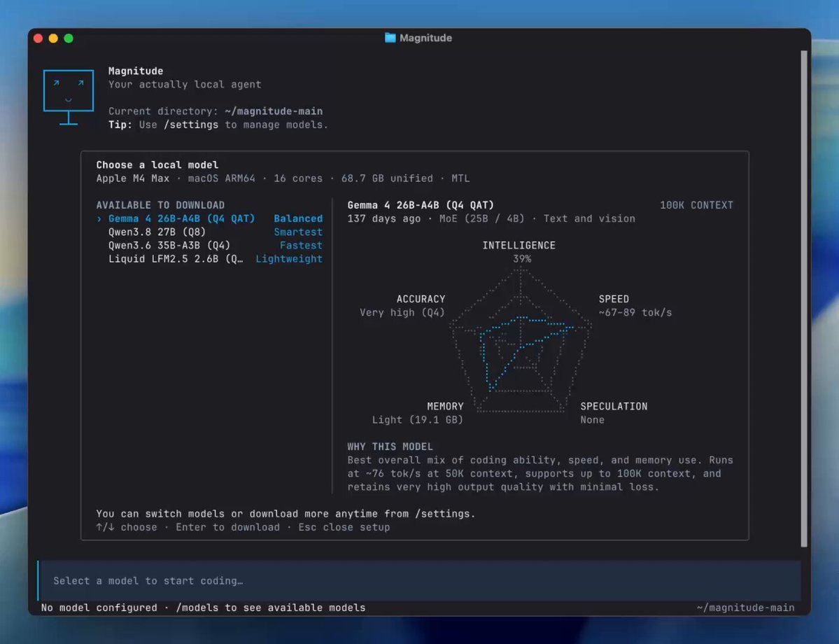The height and width of the screenshot is (644, 839).
Task: Click the 'Esc close setup' hint
Action: pyautogui.click(x=344, y=527)
